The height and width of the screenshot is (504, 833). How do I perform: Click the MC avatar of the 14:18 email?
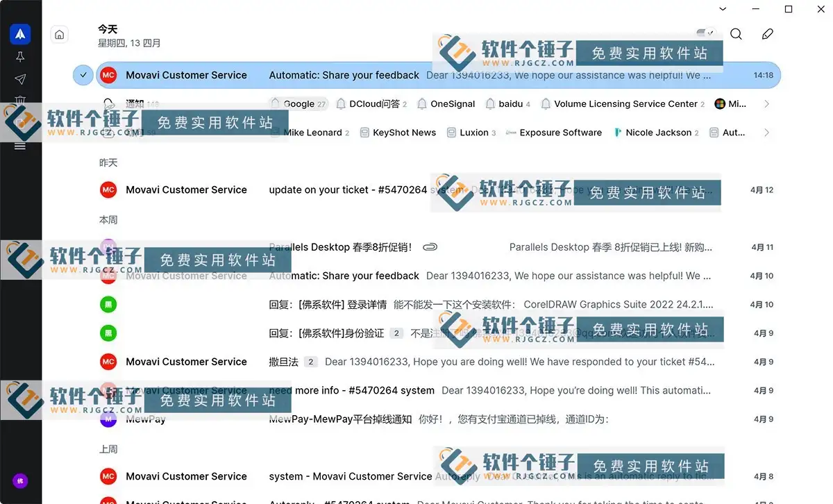(x=108, y=75)
